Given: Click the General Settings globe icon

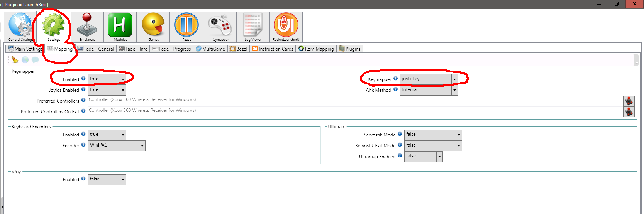Looking at the screenshot, I should (20, 26).
